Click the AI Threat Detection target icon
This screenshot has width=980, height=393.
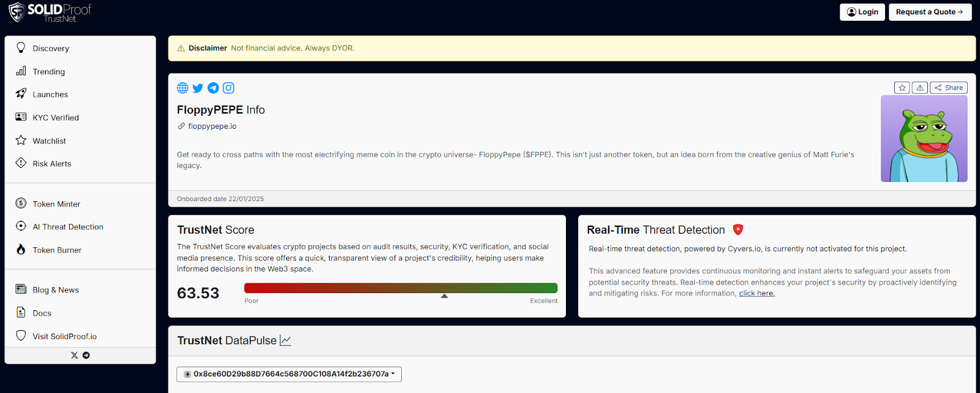(x=21, y=226)
